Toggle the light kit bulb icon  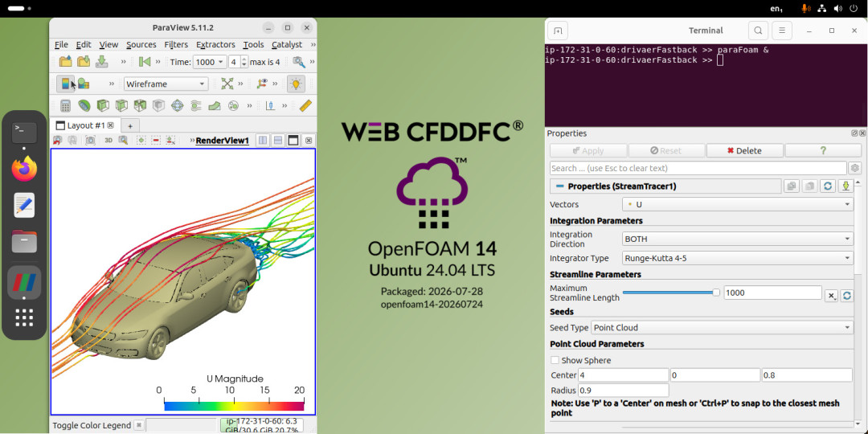click(x=296, y=84)
